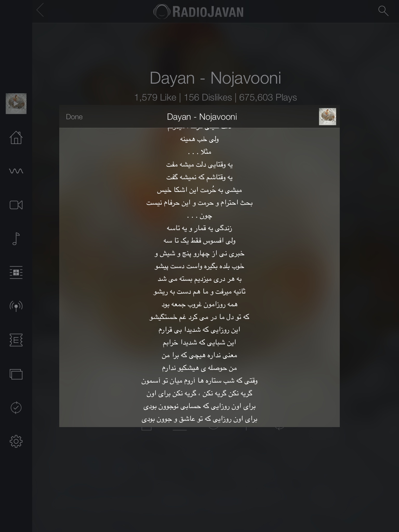Open the music note MP3s section

pos(16,238)
